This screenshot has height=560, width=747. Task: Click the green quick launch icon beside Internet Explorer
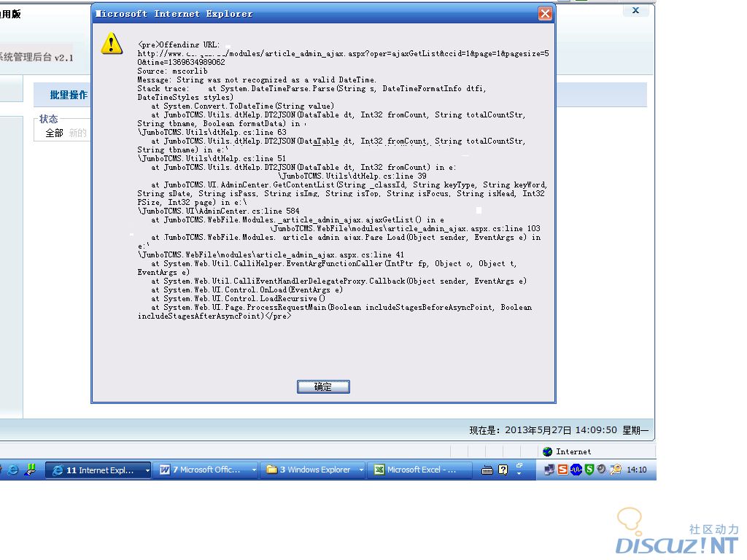click(31, 470)
